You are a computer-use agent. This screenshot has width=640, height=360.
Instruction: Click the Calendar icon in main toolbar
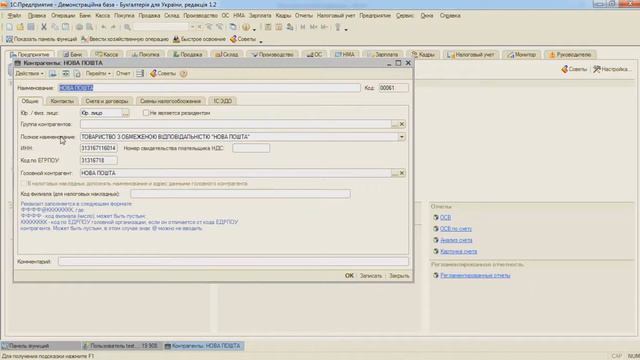(x=279, y=27)
